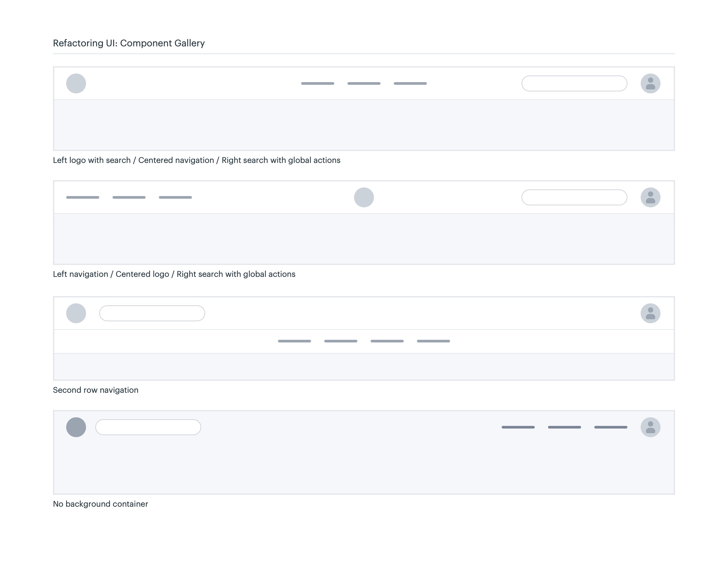Select nav link nearest avatar in no-background header
This screenshot has width=728, height=563.
611,427
